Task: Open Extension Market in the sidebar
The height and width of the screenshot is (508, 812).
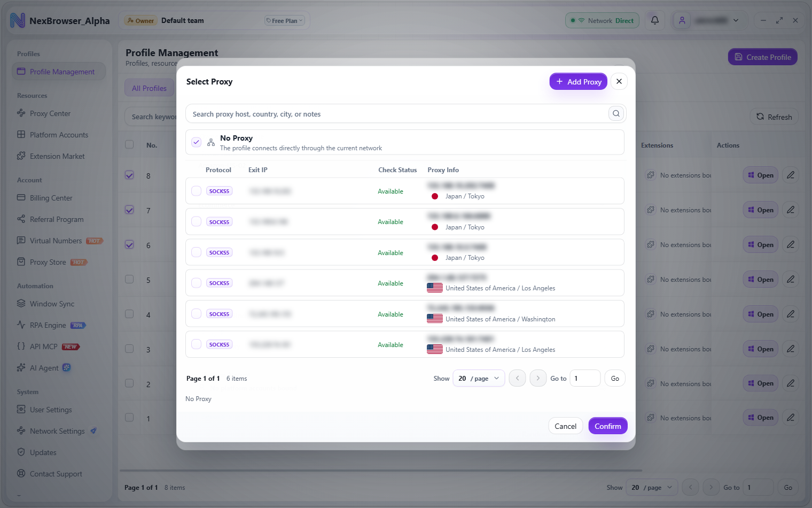Action: 59,156
